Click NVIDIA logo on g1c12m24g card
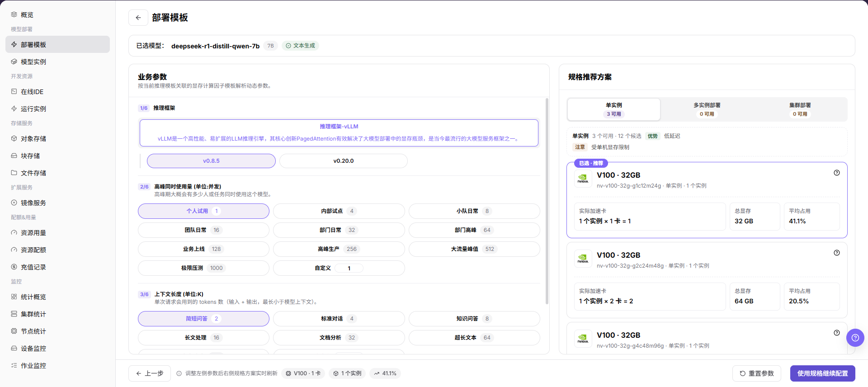The image size is (868, 387). point(583,179)
